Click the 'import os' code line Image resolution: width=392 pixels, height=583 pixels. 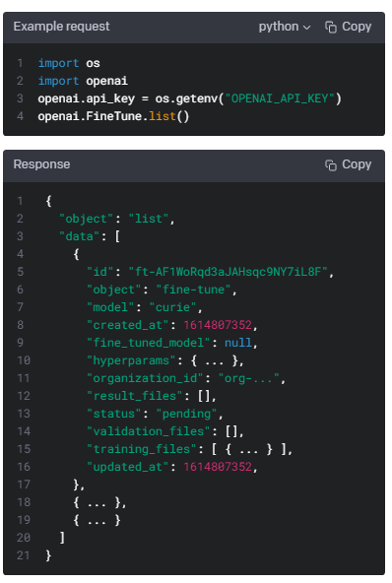click(x=69, y=63)
